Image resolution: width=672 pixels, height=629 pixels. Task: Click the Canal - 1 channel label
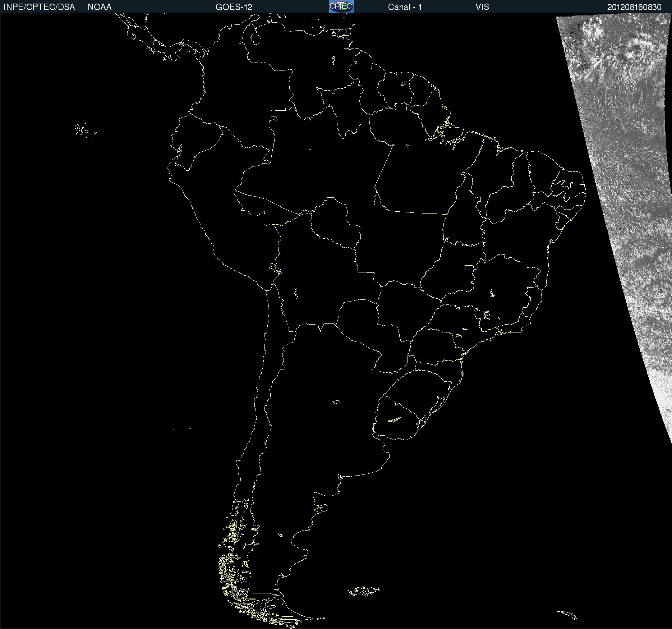(405, 7)
